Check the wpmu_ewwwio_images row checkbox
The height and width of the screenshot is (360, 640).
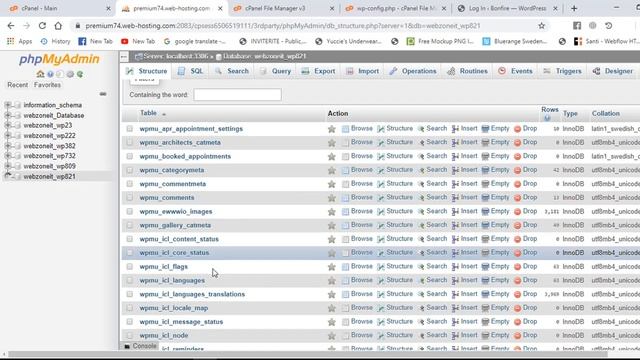pos(129,211)
